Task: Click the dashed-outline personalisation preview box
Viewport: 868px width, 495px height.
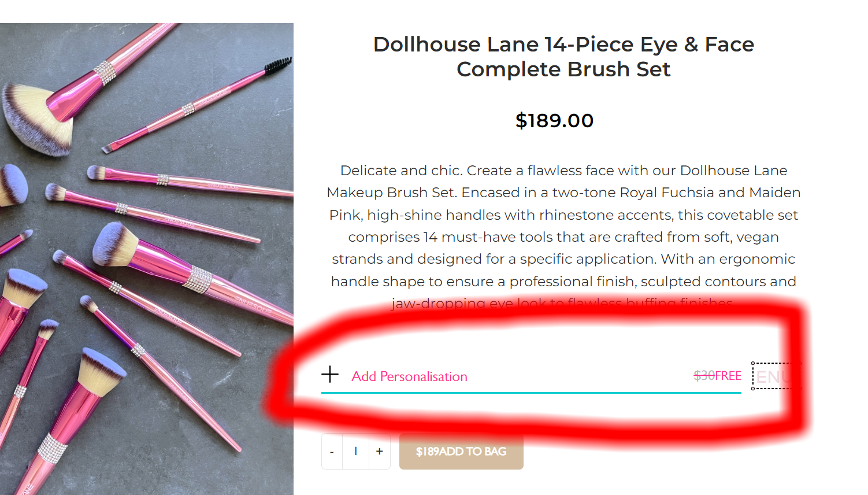Action: point(776,376)
